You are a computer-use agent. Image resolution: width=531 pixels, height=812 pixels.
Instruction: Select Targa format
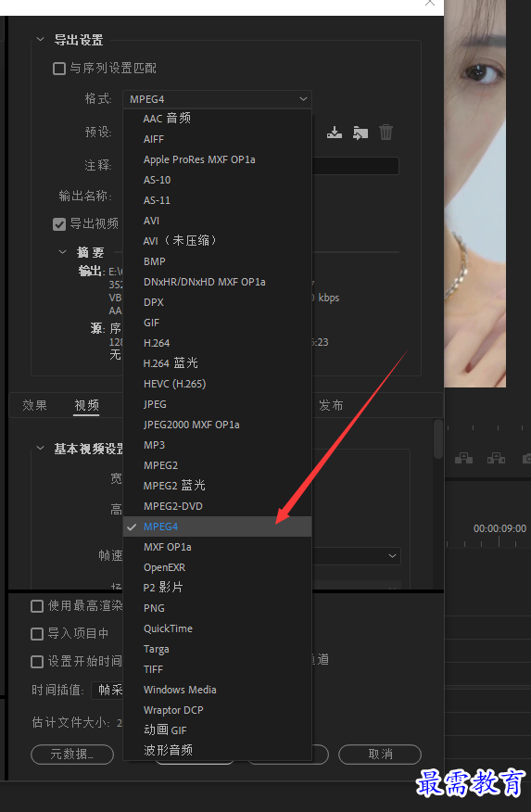click(217, 649)
